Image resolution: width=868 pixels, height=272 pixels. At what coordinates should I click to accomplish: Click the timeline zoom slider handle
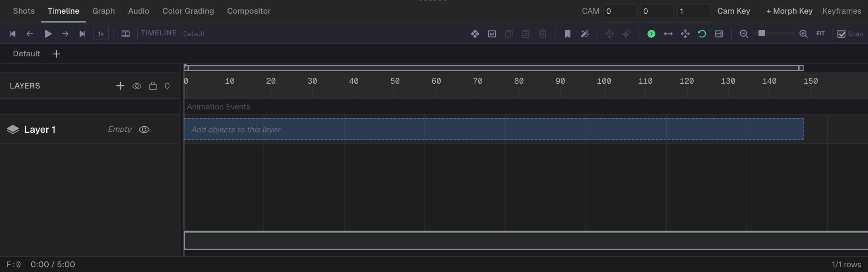762,33
